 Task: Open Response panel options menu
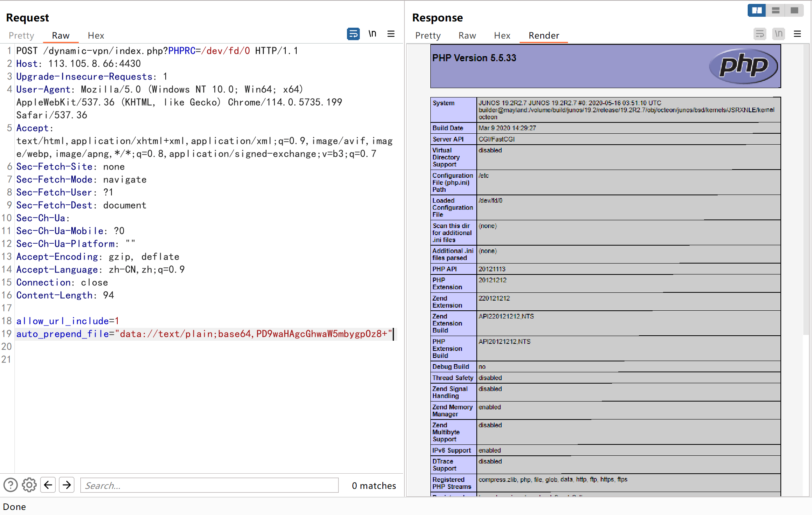pos(797,34)
